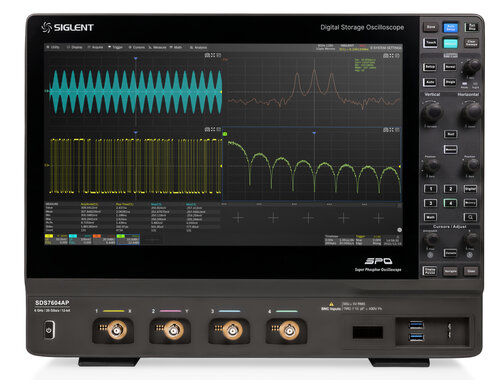Open the Measure menu
The height and width of the screenshot is (380, 500).
coord(157,47)
